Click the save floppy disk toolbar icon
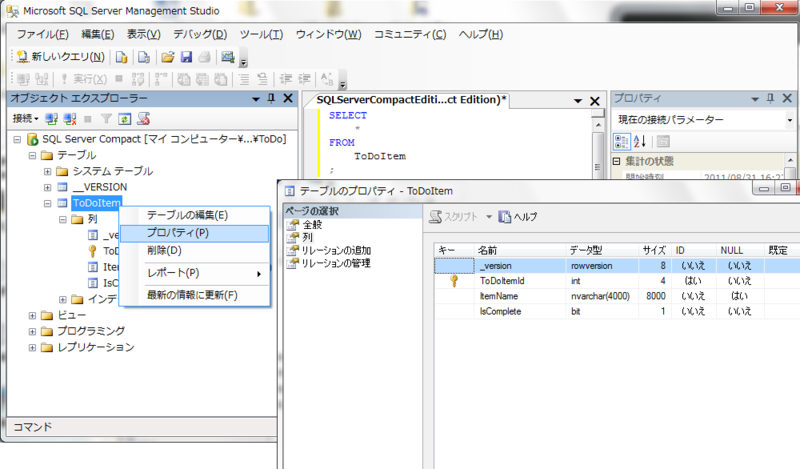The image size is (800, 469). (186, 57)
